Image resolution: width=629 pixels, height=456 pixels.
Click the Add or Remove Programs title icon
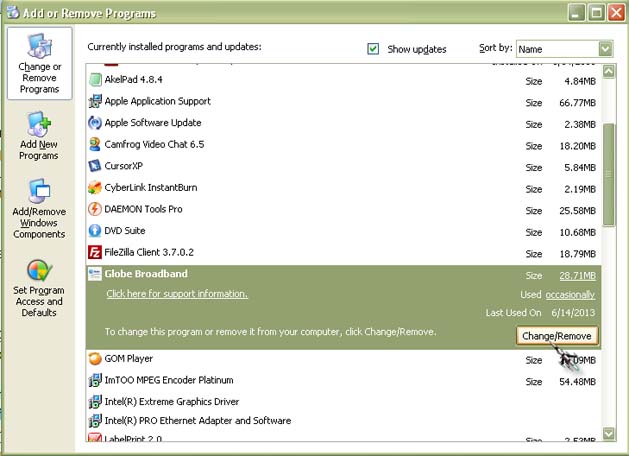click(x=12, y=12)
